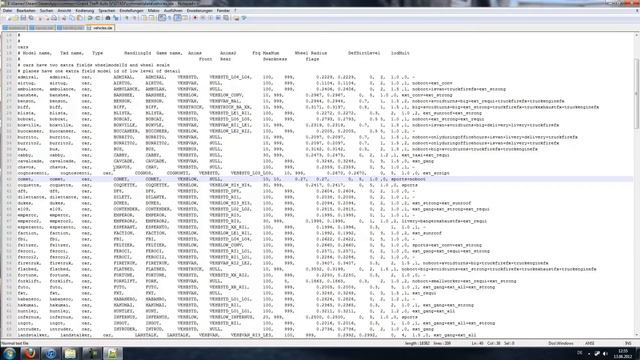Save the current file via toolbar
The width and height of the screenshot is (640, 360).
tap(23, 18)
